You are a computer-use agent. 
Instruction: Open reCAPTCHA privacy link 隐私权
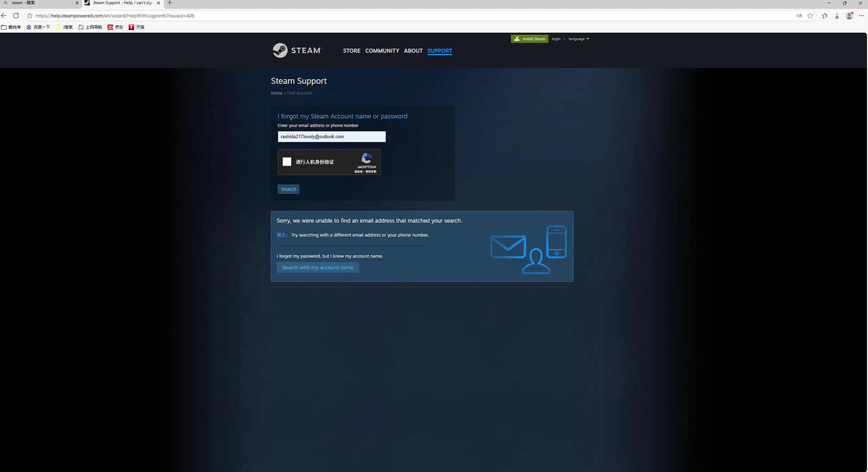click(358, 172)
